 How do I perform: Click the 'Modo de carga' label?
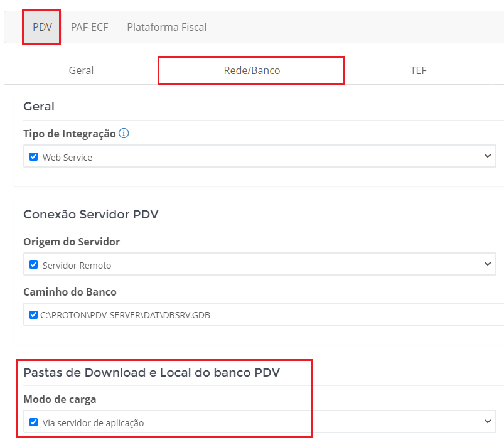tap(60, 399)
